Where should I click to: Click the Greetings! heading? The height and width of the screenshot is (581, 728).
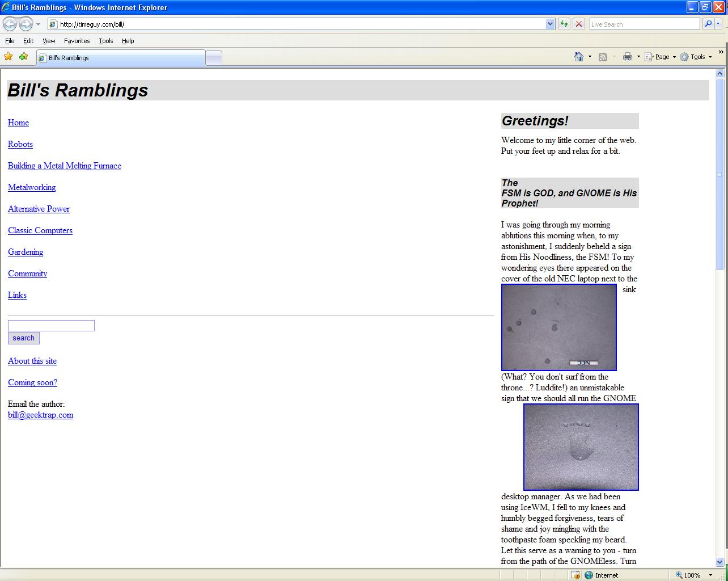pyautogui.click(x=535, y=121)
